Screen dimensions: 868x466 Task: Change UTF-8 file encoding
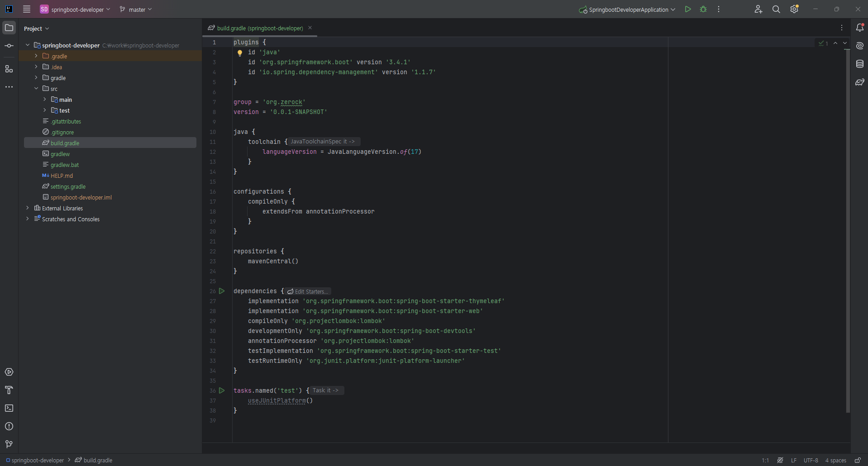tap(811, 460)
